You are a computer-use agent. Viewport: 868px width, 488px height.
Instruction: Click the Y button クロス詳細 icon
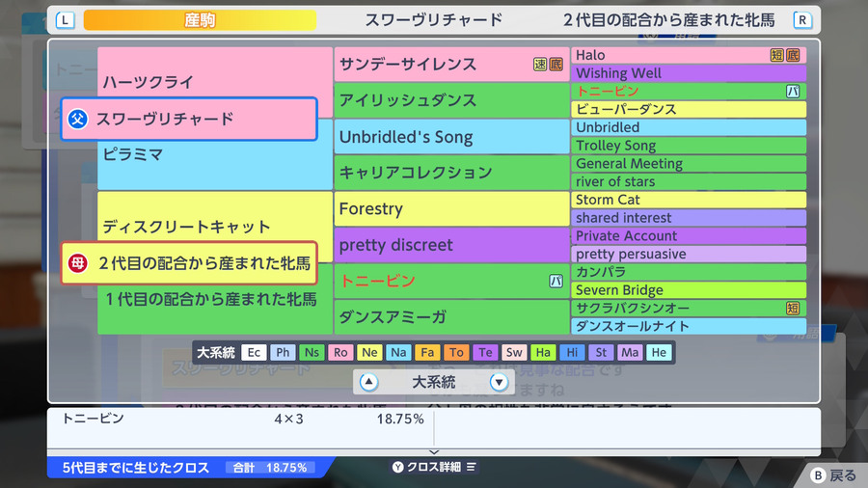pyautogui.click(x=398, y=467)
